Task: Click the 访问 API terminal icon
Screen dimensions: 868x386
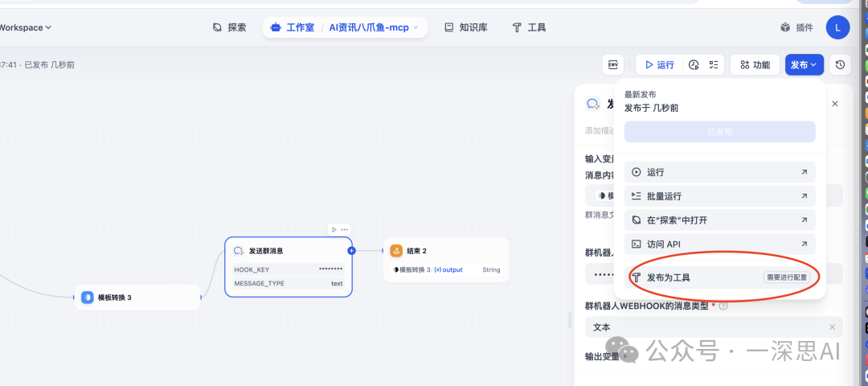Action: [637, 244]
